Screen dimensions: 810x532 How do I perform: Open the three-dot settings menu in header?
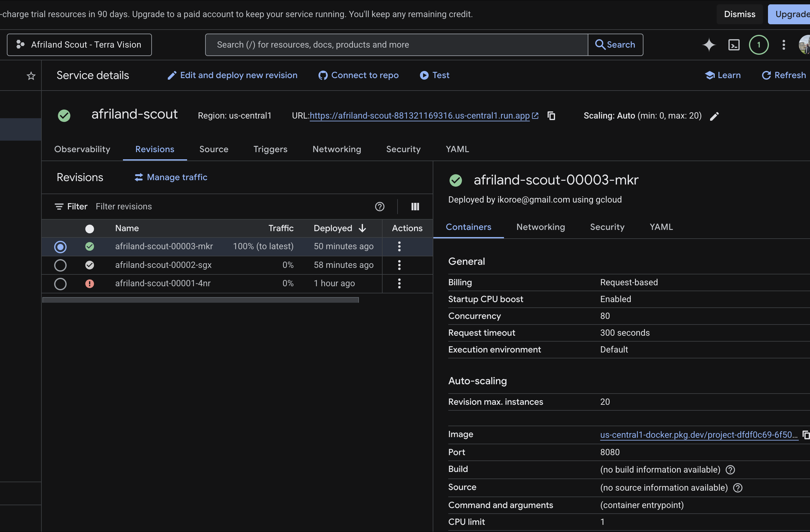(784, 44)
